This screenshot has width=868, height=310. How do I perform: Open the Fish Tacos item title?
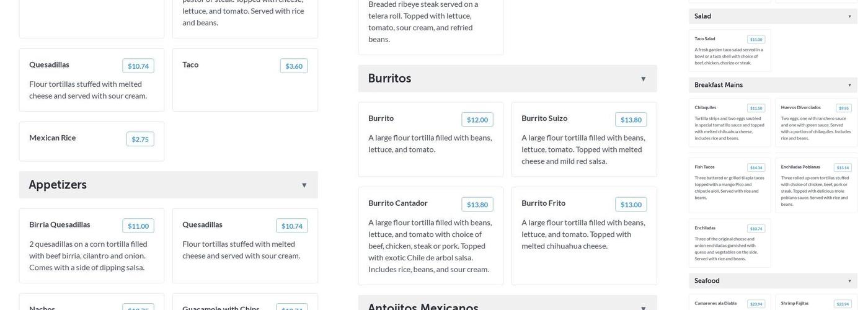tap(704, 167)
